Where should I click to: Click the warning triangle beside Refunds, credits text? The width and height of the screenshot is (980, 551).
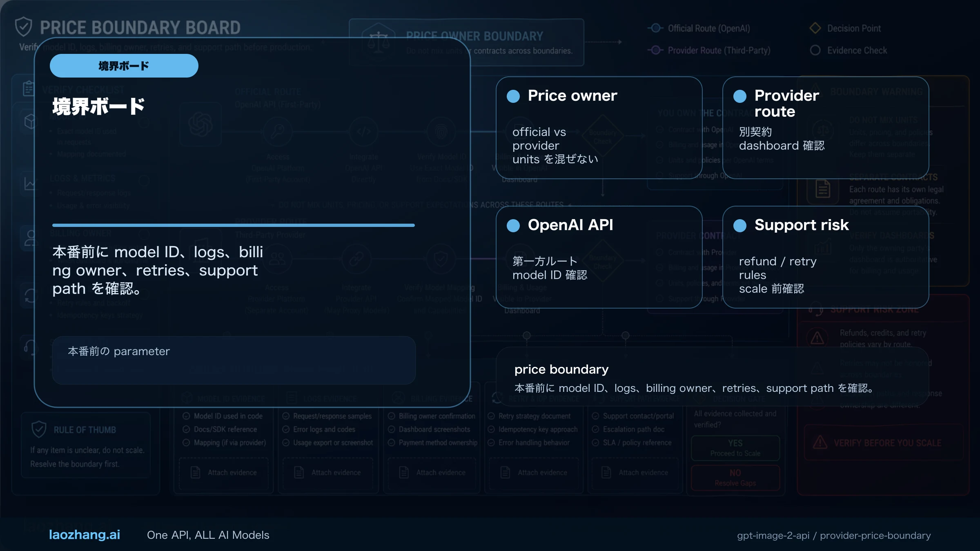click(x=817, y=338)
